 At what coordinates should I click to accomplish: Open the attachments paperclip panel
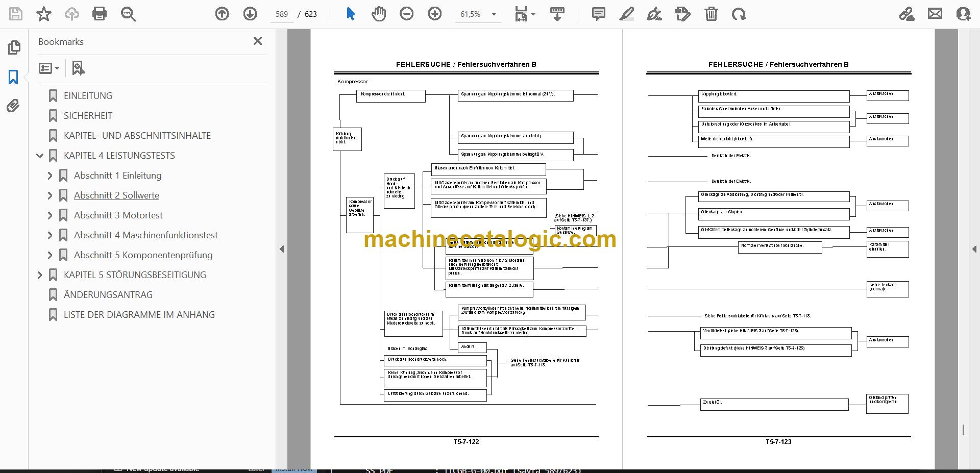[x=13, y=106]
